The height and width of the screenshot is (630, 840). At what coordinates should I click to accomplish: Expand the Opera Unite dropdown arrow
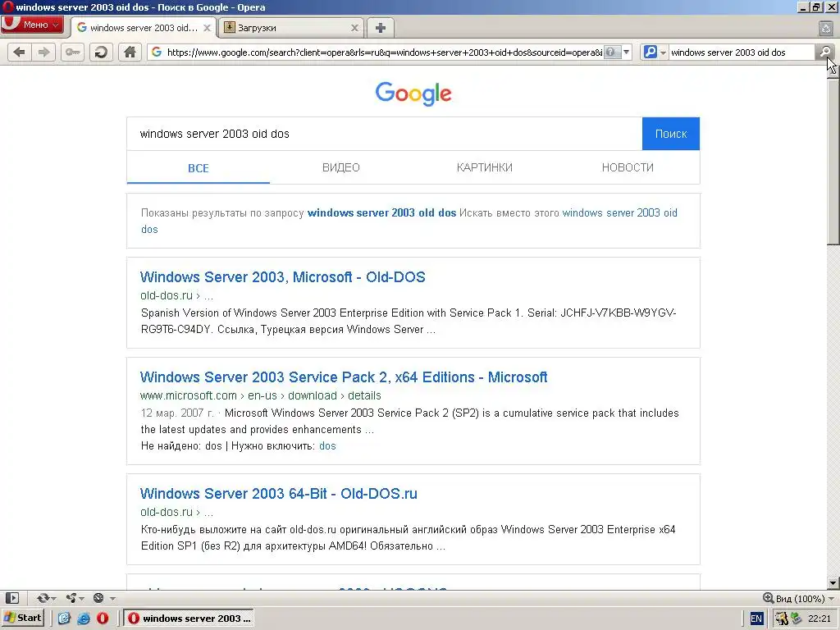(81, 598)
